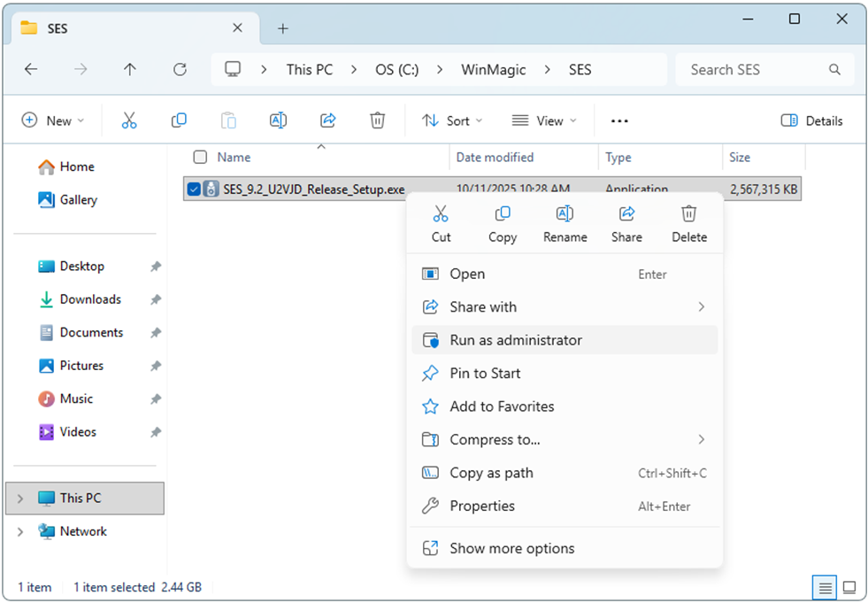Select Pin to Start
Viewport: 868px width, 603px height.
click(565, 374)
